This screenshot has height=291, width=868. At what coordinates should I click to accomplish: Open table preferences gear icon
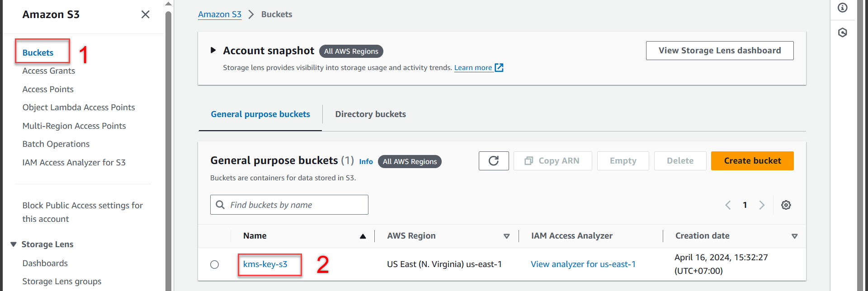(x=786, y=205)
